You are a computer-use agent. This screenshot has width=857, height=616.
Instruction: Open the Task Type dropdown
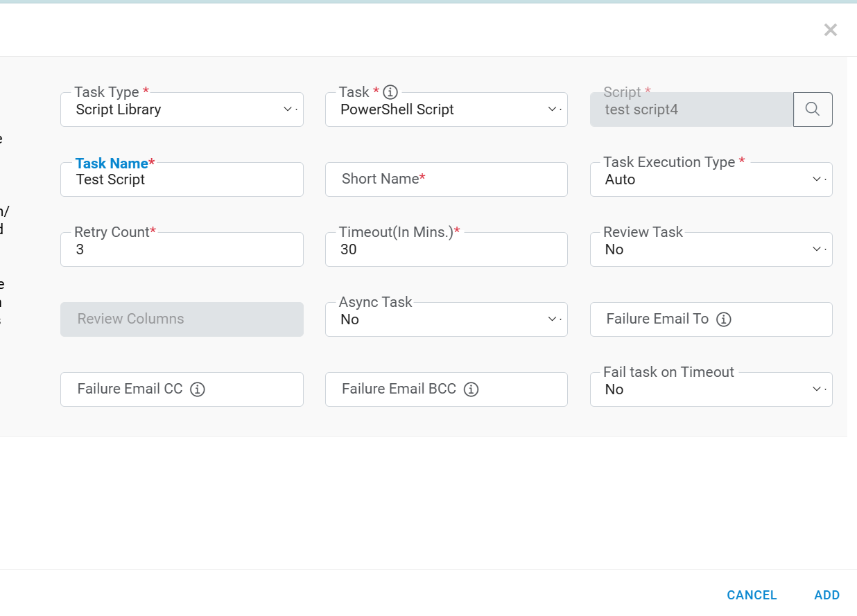[182, 110]
